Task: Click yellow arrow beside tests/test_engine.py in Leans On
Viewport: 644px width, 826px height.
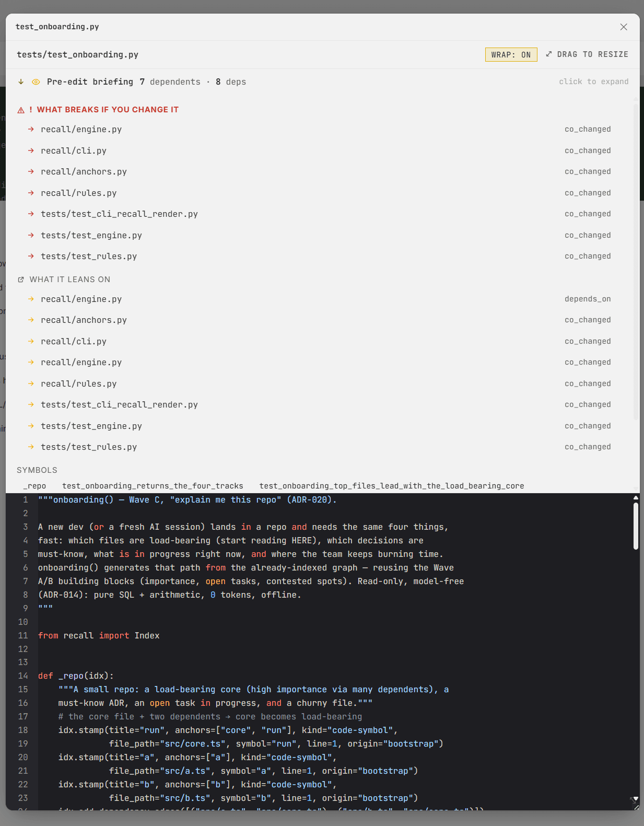Action: pyautogui.click(x=31, y=426)
